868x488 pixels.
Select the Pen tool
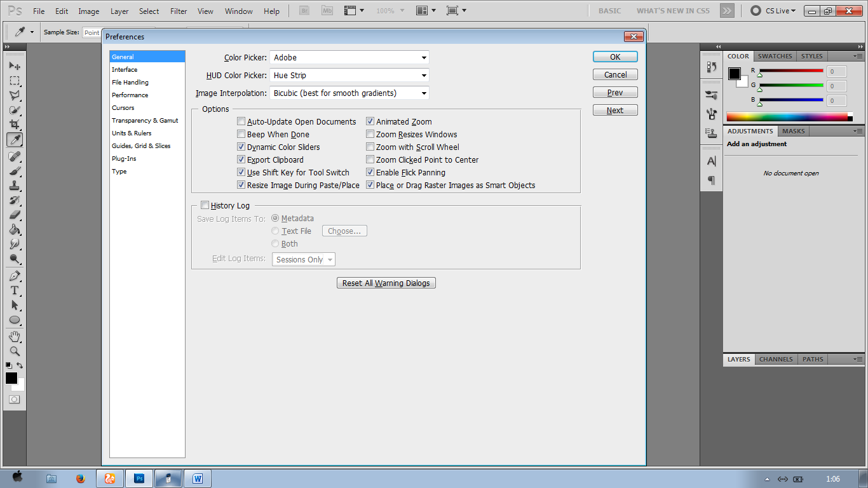(14, 276)
